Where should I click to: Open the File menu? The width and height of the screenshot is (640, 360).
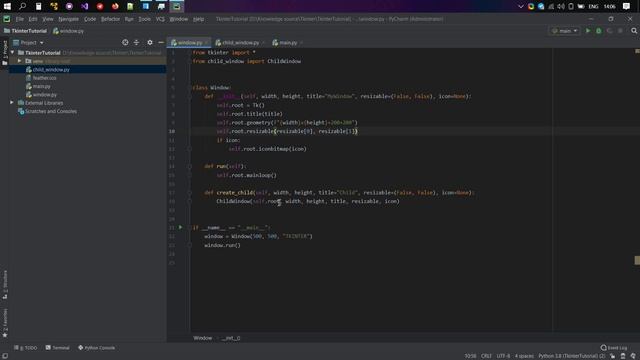click(x=20, y=19)
